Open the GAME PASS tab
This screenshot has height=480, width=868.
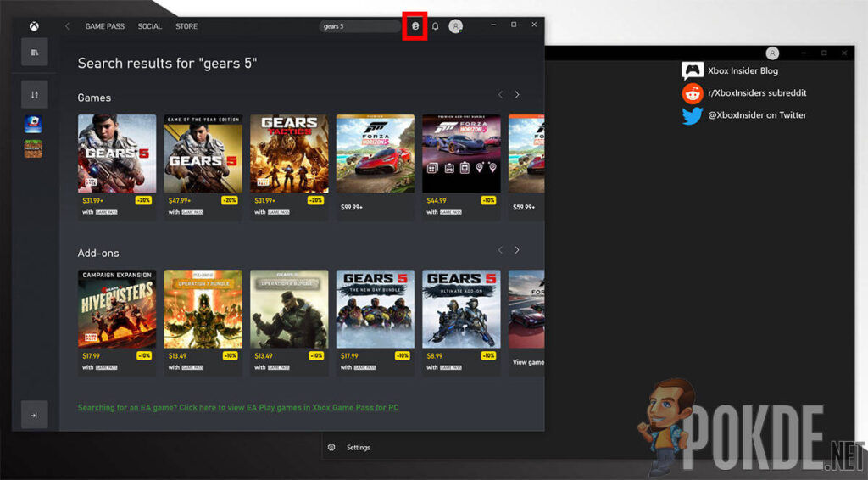click(104, 26)
